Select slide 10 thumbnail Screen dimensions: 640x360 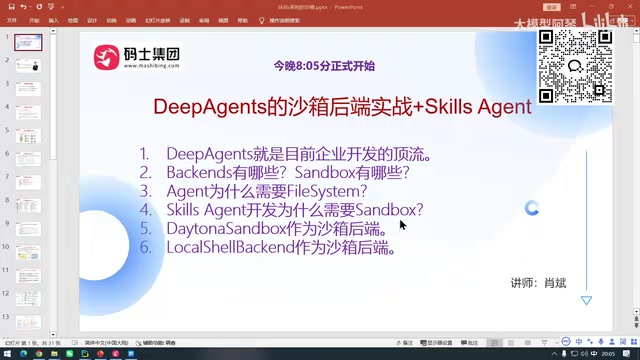click(x=28, y=252)
